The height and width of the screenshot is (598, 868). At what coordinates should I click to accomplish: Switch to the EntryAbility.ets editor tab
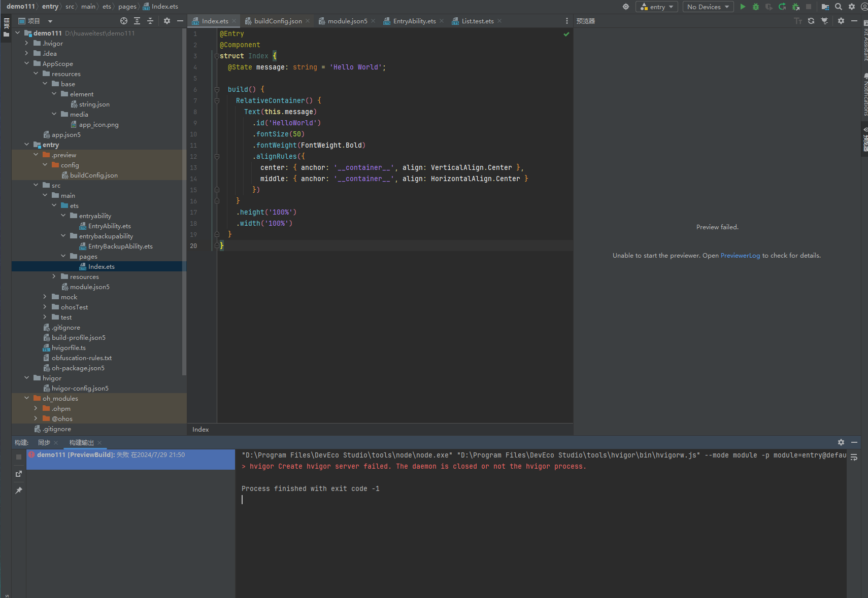tap(414, 21)
